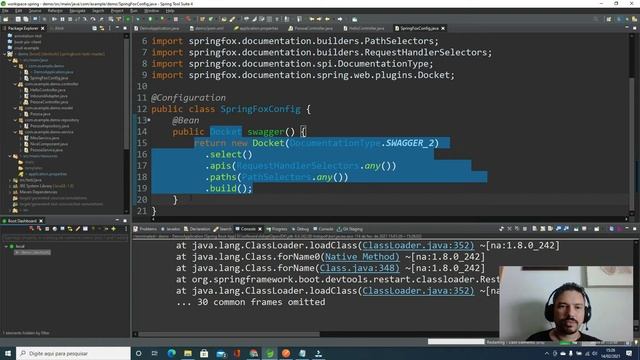Click the New file toolbar icon
The height and width of the screenshot is (360, 640).
(x=6, y=19)
